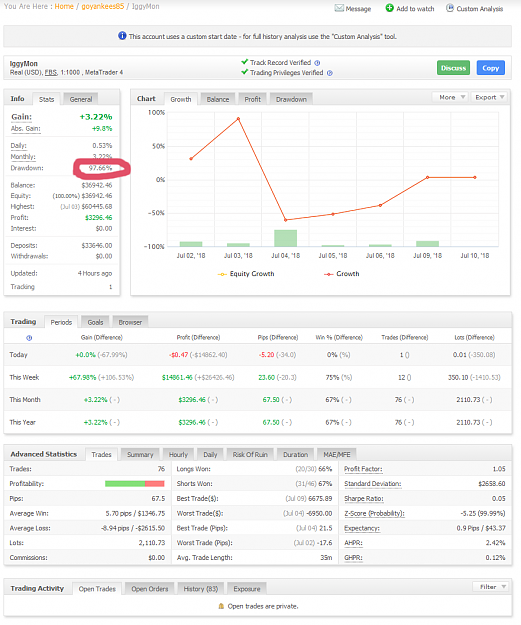Click the Deposits value $33646.00
The width and height of the screenshot is (521, 625).
click(97, 246)
